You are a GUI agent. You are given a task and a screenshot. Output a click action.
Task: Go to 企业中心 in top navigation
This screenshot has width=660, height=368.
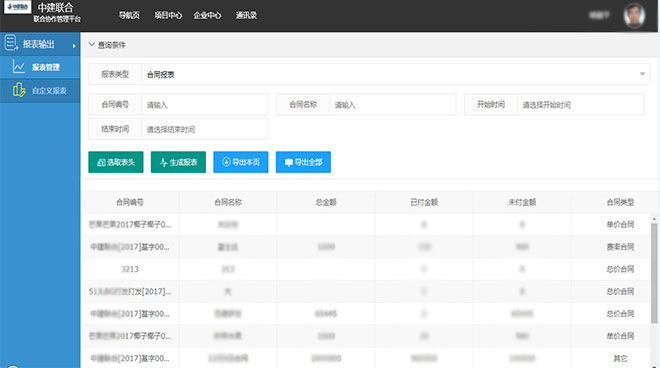click(207, 16)
